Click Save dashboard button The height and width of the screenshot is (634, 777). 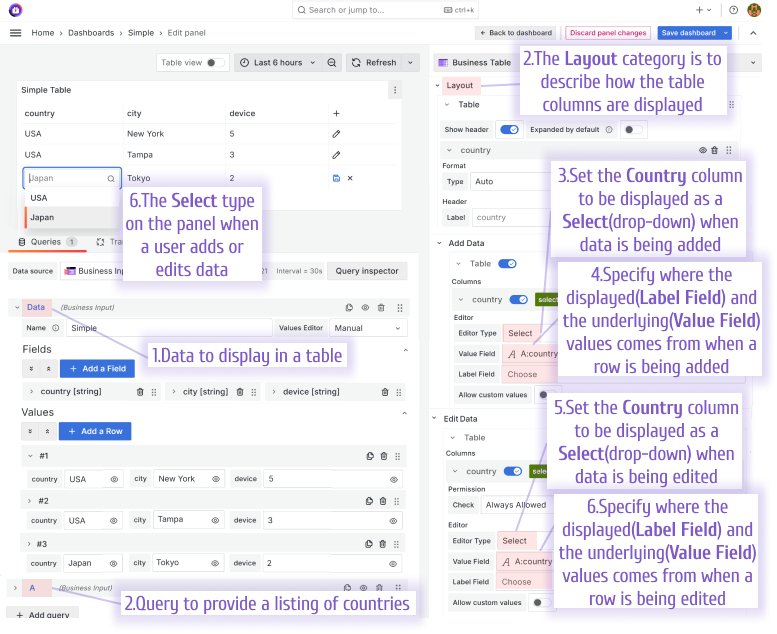click(689, 33)
